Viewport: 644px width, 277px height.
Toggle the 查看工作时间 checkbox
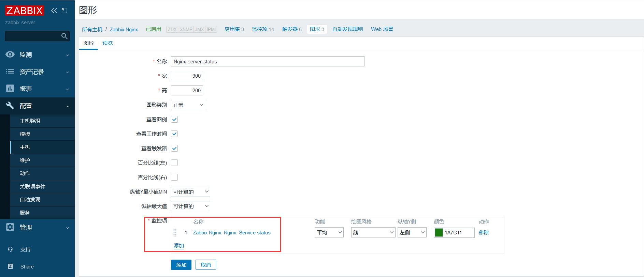click(x=174, y=134)
